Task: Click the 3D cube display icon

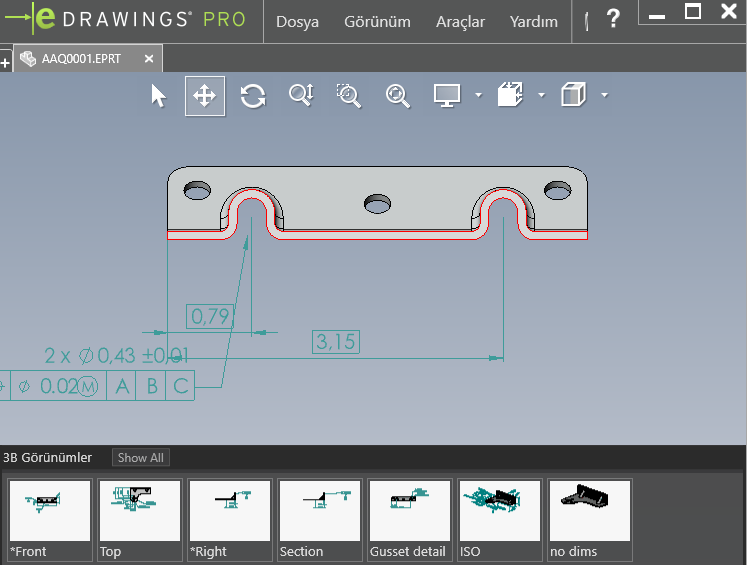Action: [573, 96]
